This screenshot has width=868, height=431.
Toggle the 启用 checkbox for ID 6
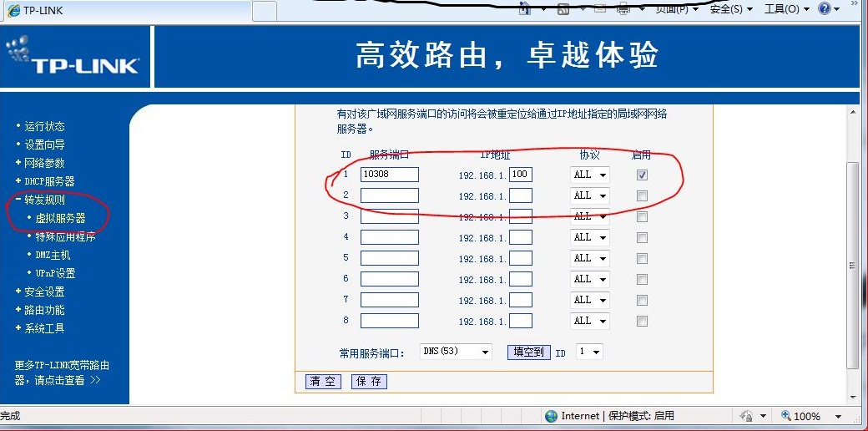642,280
